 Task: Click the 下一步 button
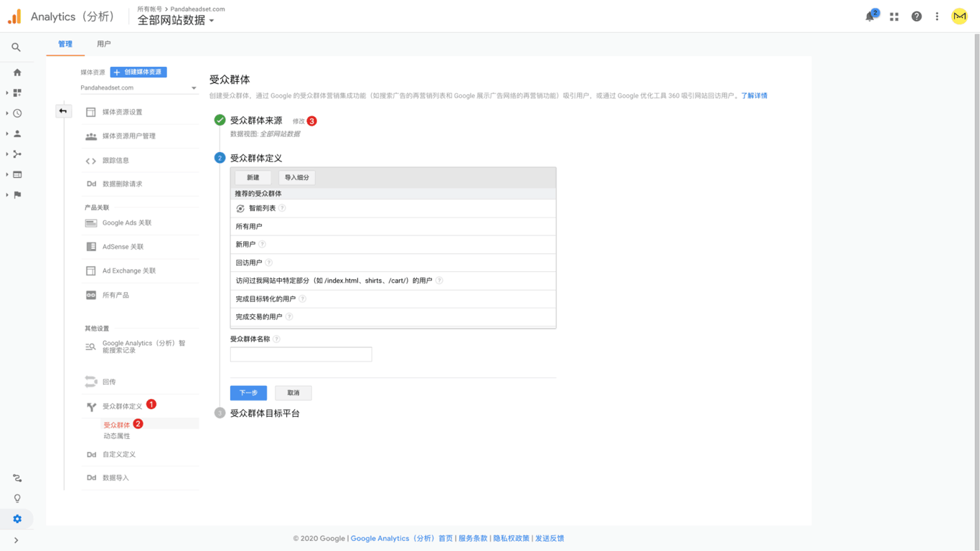248,393
